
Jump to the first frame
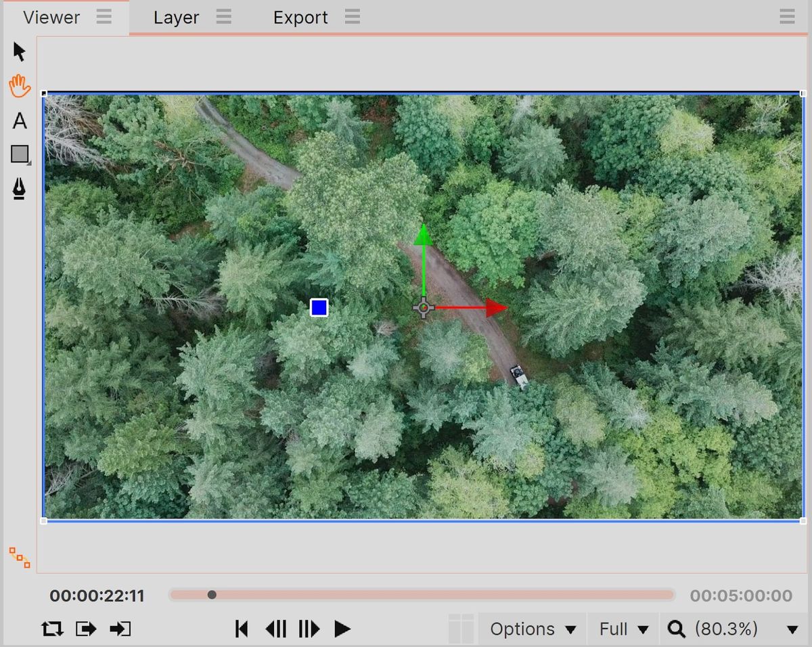(x=241, y=629)
